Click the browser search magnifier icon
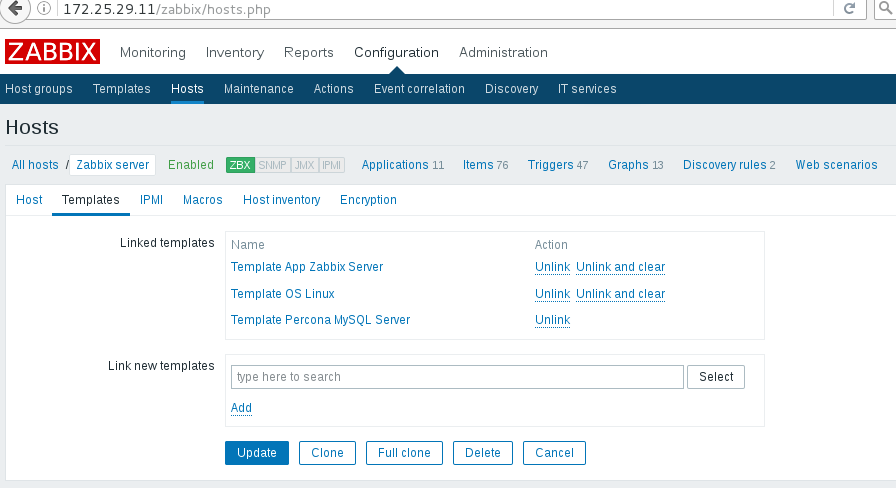896x488 pixels. tap(885, 9)
